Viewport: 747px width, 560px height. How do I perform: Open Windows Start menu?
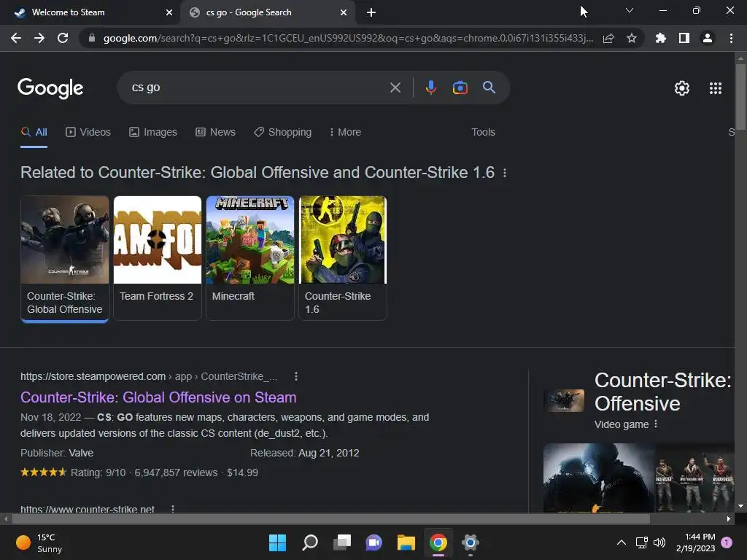coord(277,542)
